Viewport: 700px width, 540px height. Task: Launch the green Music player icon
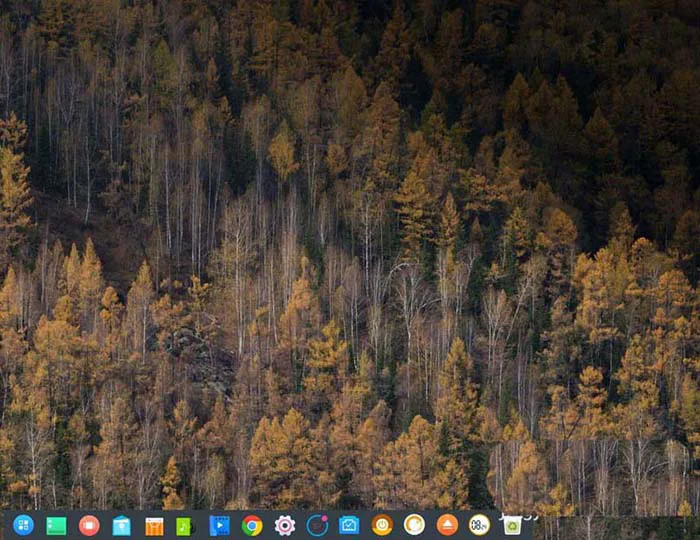pyautogui.click(x=184, y=526)
